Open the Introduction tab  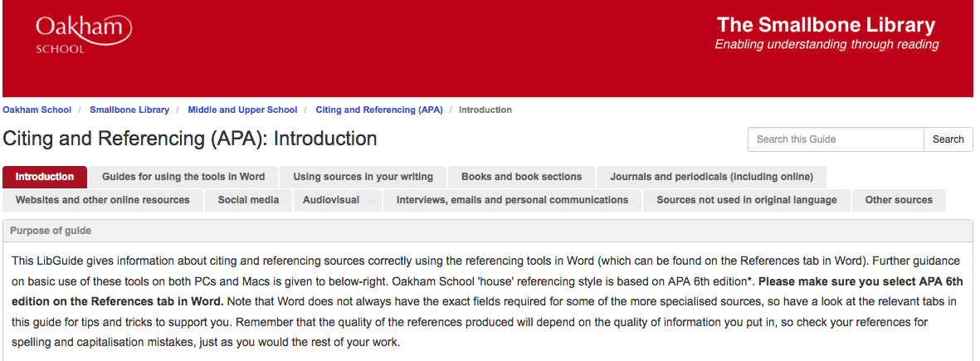44,177
